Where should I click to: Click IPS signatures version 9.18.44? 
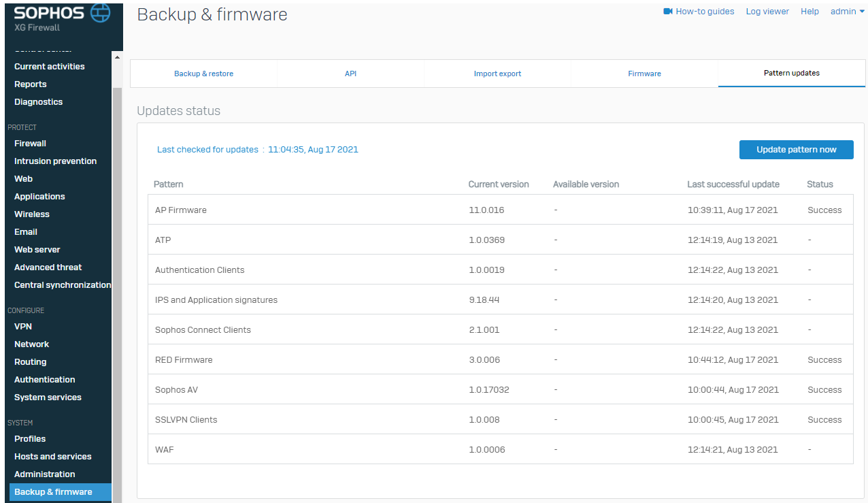(484, 300)
